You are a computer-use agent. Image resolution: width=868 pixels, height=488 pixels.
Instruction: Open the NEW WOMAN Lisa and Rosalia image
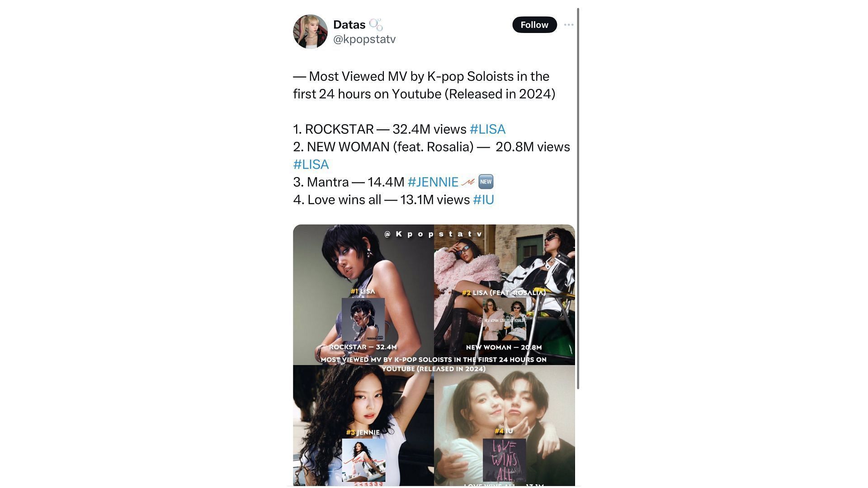(x=505, y=295)
